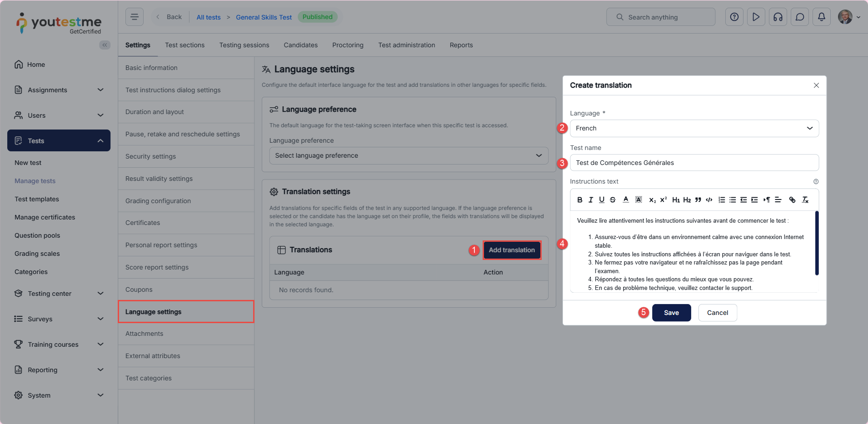Screen dimensions: 868x424
Task: Toggle superscript formatting in the editor
Action: [663, 200]
